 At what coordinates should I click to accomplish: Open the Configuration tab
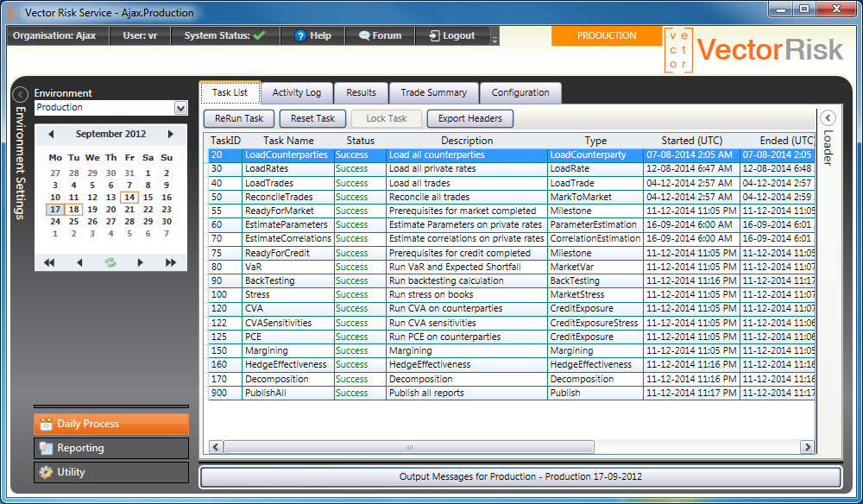tap(520, 92)
